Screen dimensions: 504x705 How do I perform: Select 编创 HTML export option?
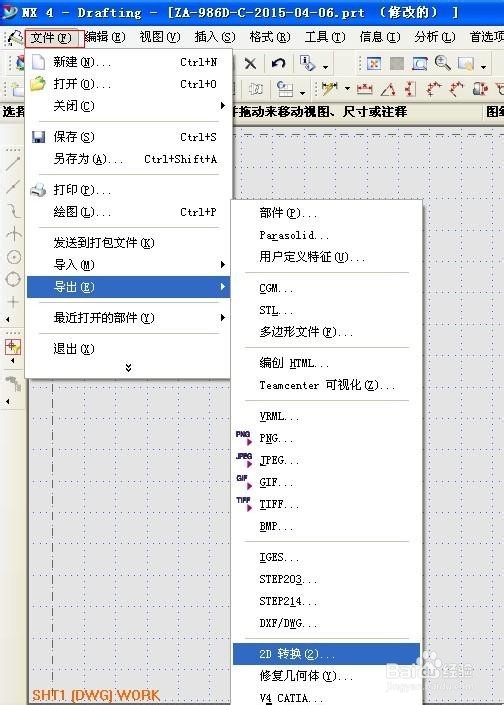click(327, 363)
